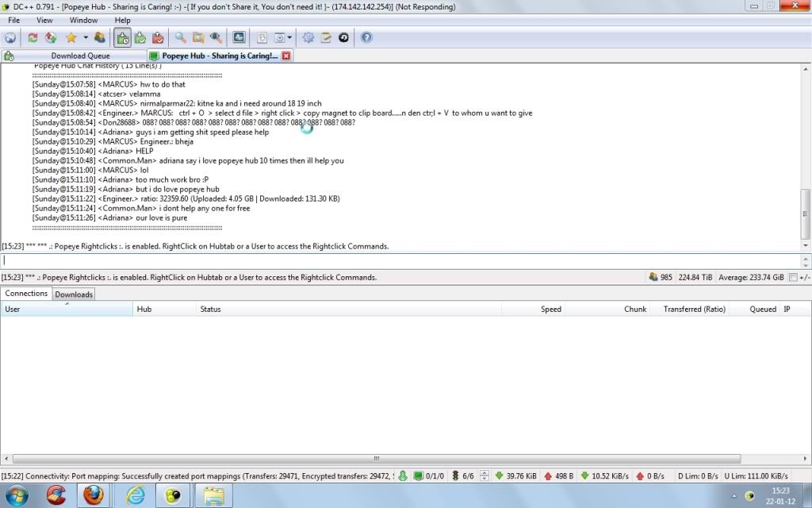Image resolution: width=812 pixels, height=508 pixels.
Task: Open Finished Downloads toolbar icon
Action: (140, 38)
